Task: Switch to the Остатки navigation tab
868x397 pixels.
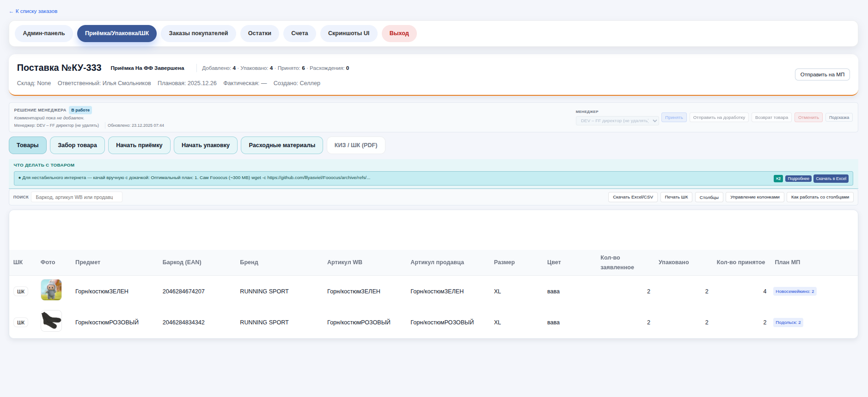Action: [259, 33]
